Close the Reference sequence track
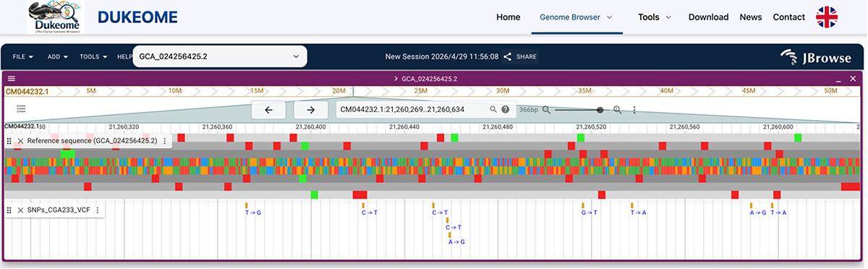 tap(20, 141)
